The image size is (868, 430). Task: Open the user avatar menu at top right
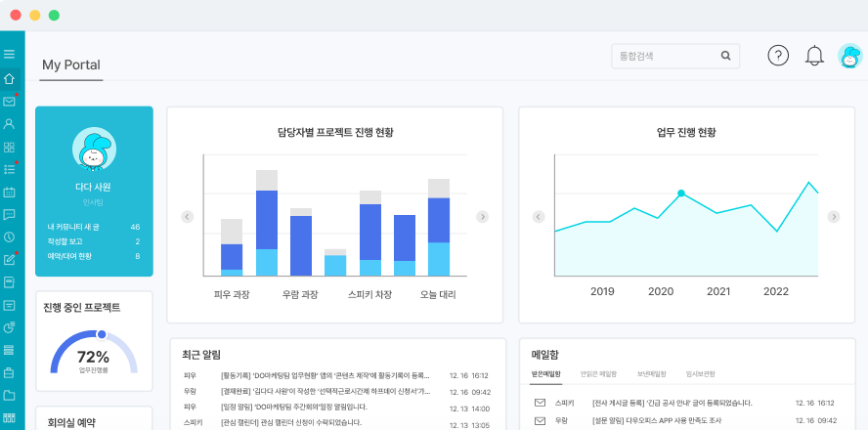[x=849, y=56]
